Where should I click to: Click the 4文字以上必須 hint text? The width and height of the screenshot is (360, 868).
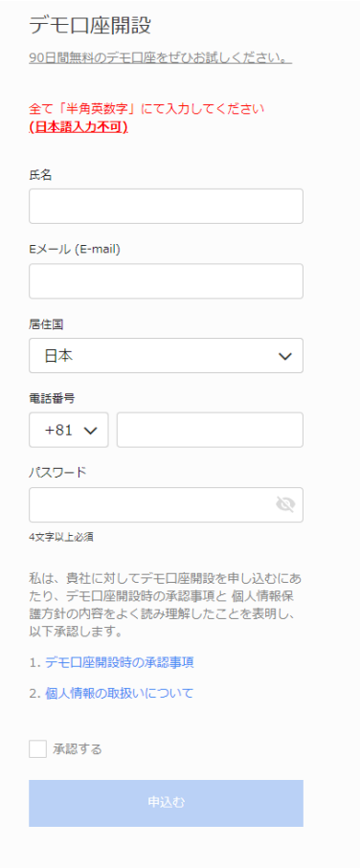pos(61,537)
